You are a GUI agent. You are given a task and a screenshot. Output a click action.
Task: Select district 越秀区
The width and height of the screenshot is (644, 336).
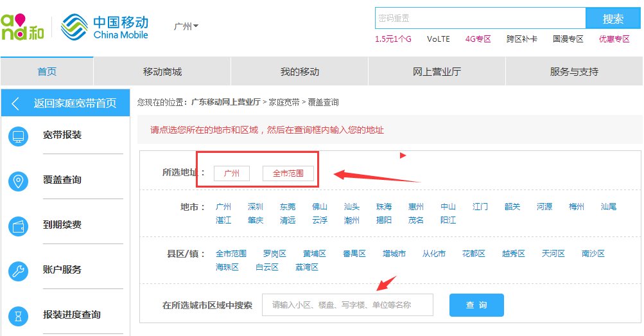(x=514, y=253)
